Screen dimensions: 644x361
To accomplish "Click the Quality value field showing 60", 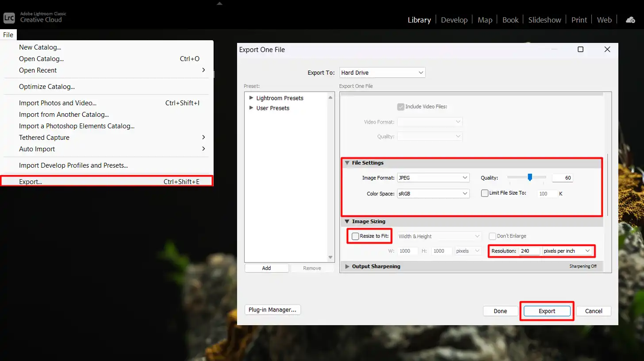I will (x=563, y=178).
